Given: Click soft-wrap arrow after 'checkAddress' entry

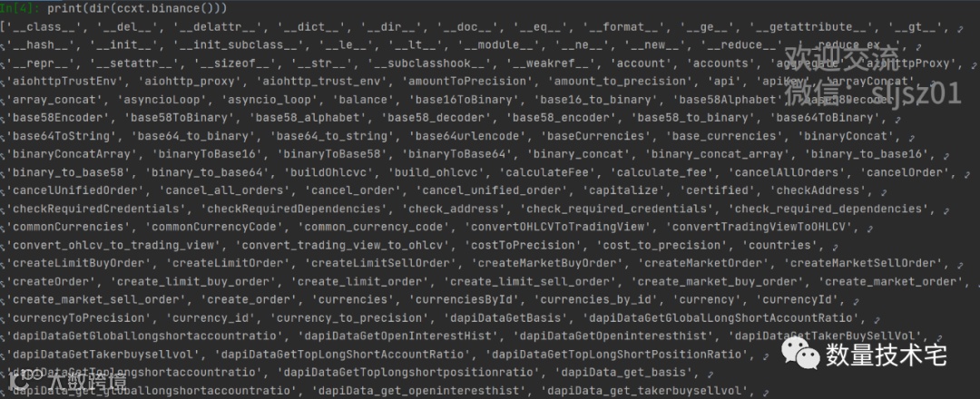Looking at the screenshot, I should 883,191.
